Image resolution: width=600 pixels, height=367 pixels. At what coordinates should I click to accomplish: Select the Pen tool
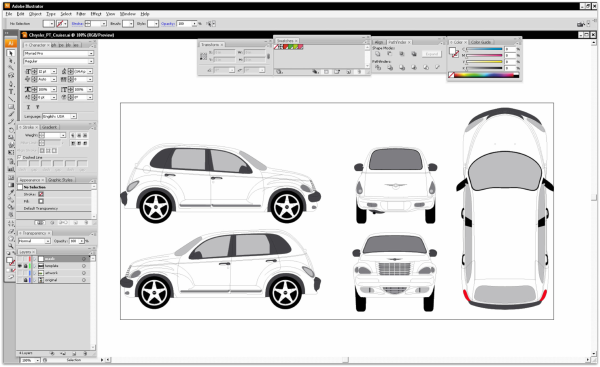click(x=11, y=83)
